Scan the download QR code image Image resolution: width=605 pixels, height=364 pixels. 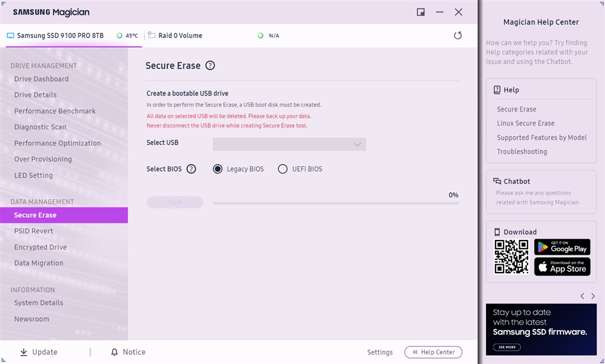tap(511, 257)
